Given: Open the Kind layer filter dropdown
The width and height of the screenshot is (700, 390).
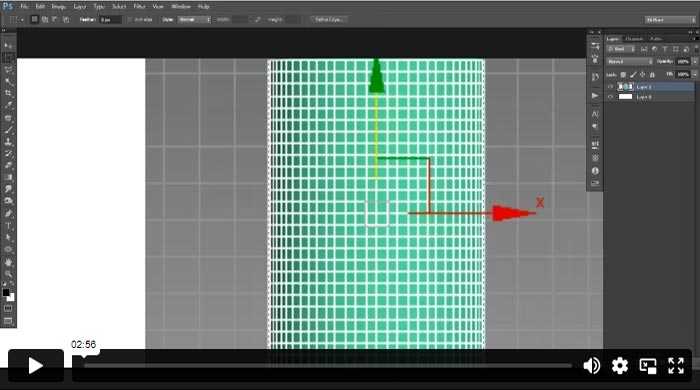Looking at the screenshot, I should pos(621,49).
